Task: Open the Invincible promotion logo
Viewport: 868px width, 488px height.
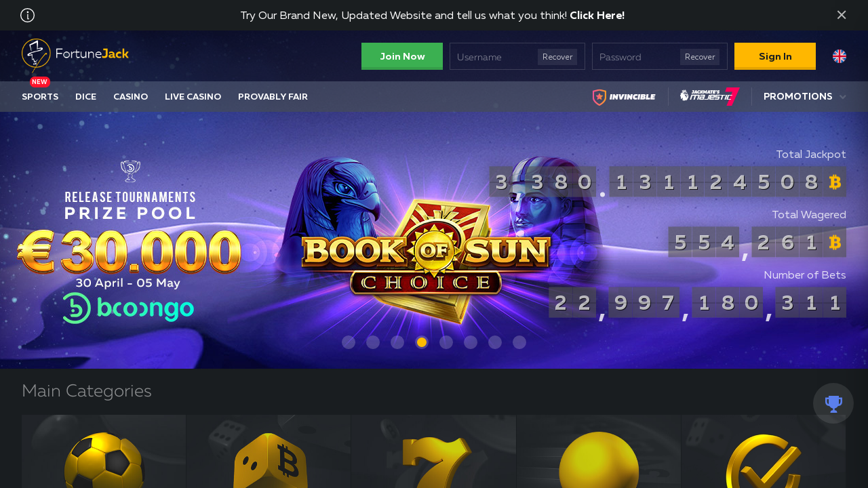Action: coord(624,97)
